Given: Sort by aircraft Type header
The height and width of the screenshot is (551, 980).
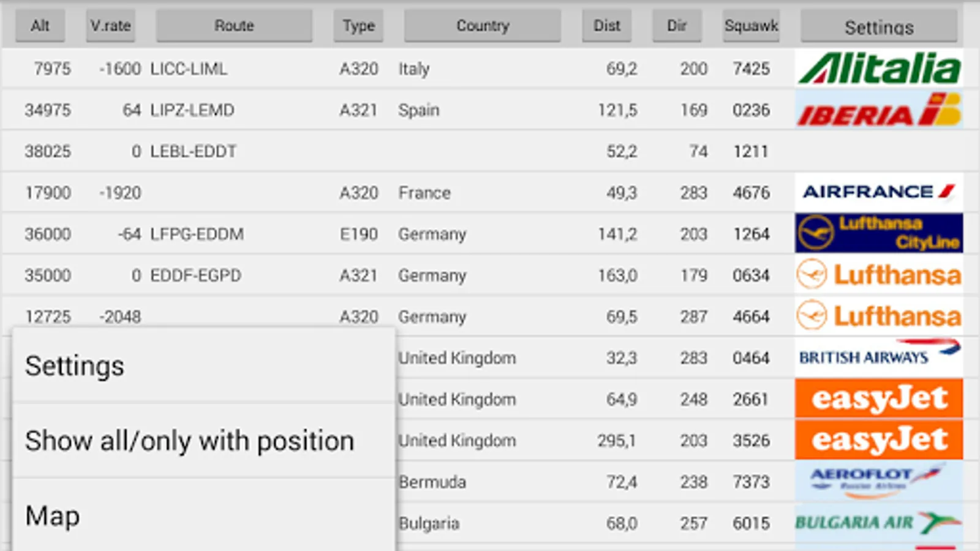Looking at the screenshot, I should [x=358, y=26].
